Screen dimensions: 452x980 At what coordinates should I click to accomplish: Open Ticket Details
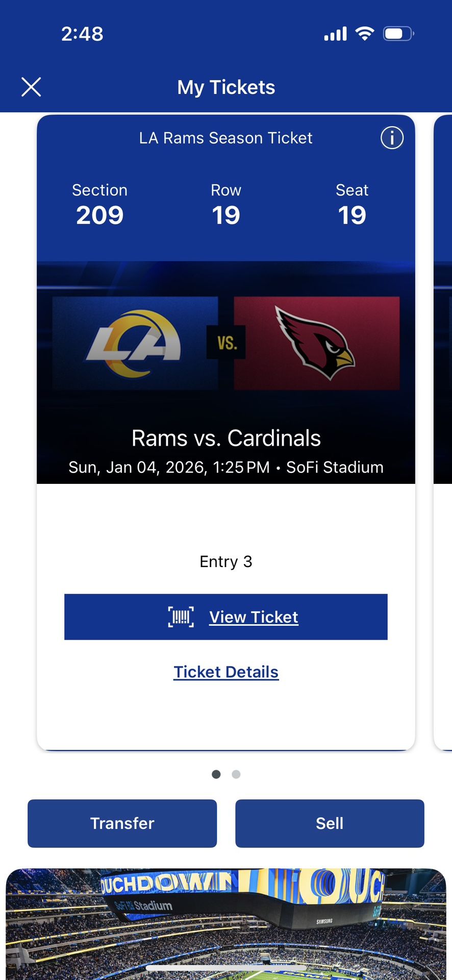click(x=226, y=671)
